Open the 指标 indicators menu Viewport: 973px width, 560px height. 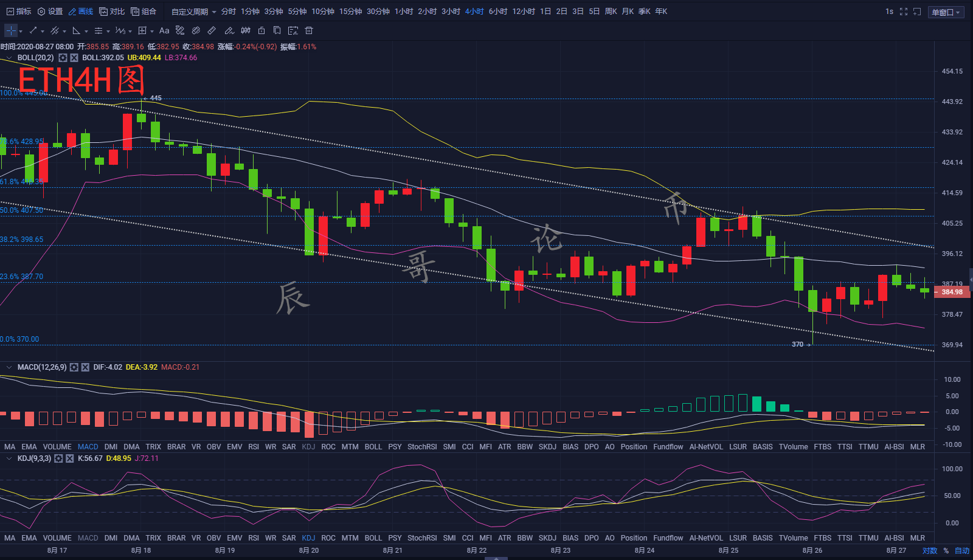click(x=19, y=12)
